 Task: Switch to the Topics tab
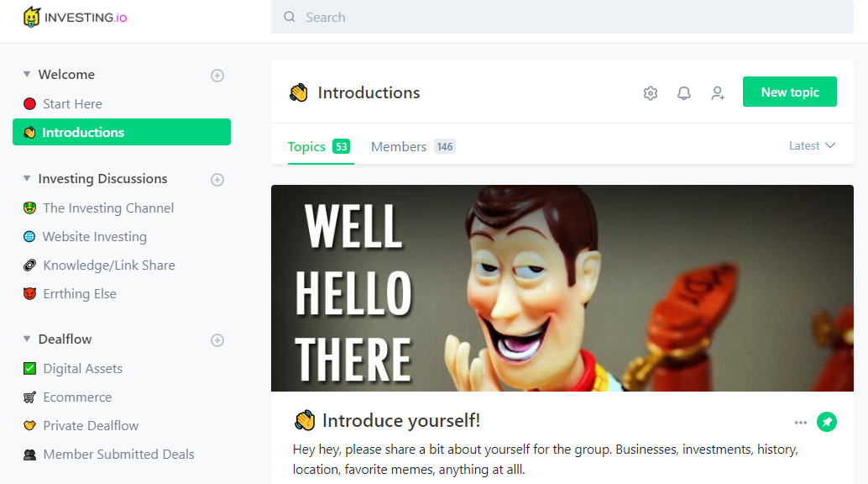[306, 146]
